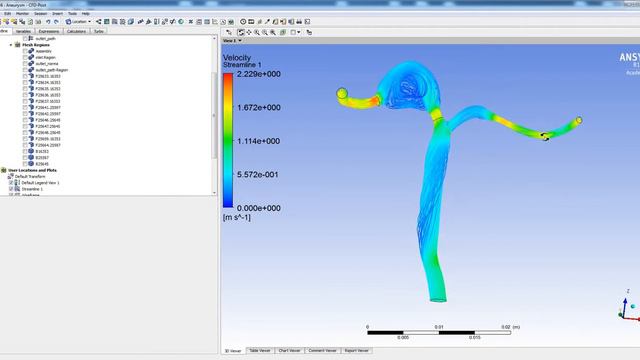Click the last icon on the top toolbar
Viewport: 640px width, 360px height.
pos(307,22)
